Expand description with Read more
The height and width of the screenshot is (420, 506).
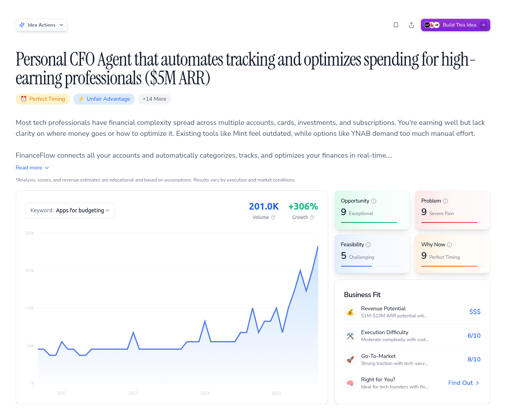point(32,167)
